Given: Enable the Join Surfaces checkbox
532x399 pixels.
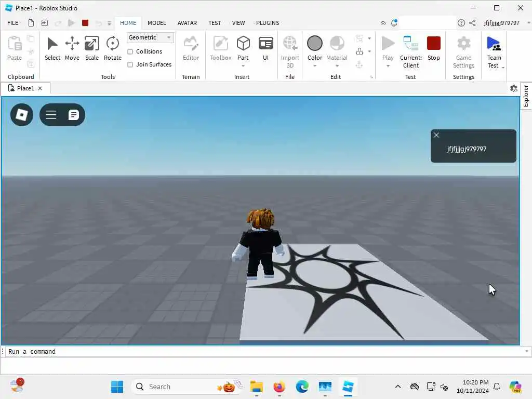Looking at the screenshot, I should click(x=130, y=64).
